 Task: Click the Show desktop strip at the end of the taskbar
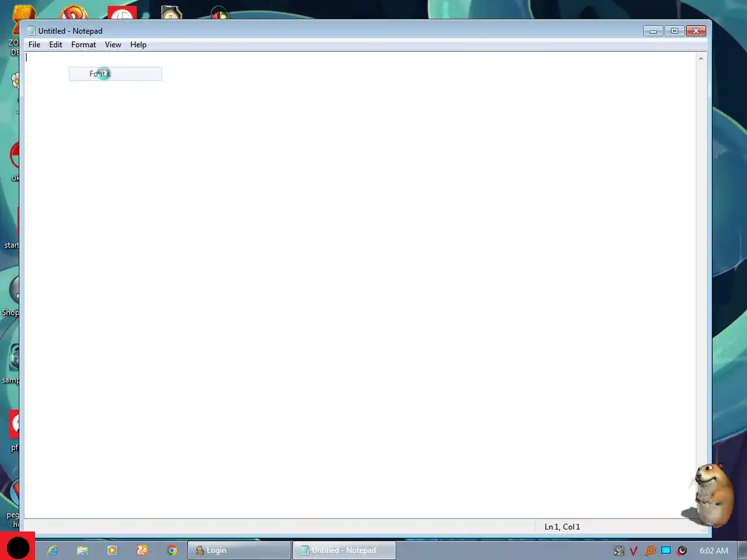tap(742, 550)
